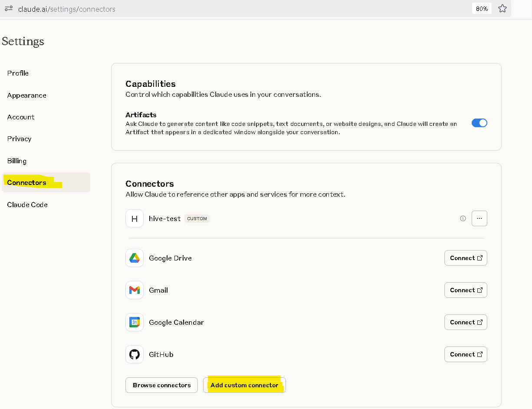Click the Gmail connector icon

click(x=135, y=290)
